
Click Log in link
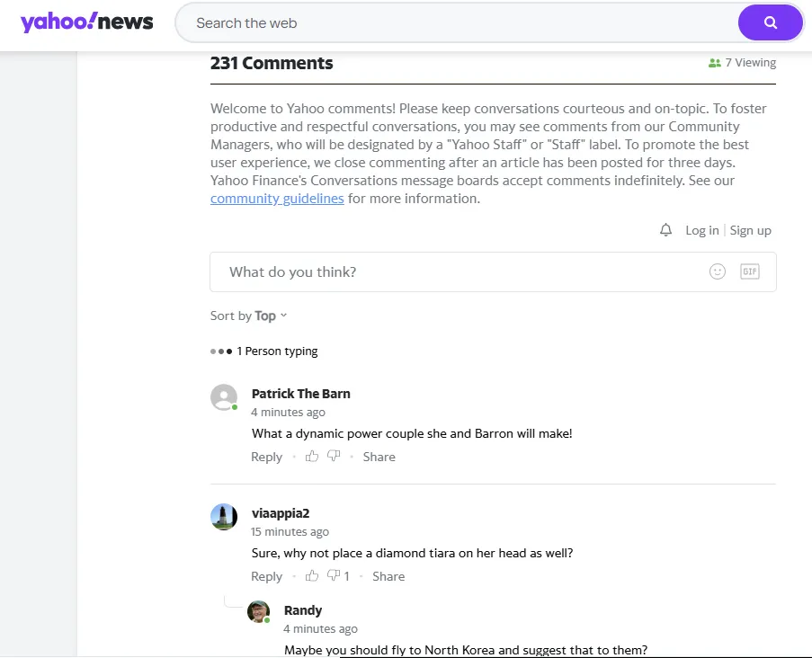pyautogui.click(x=701, y=230)
